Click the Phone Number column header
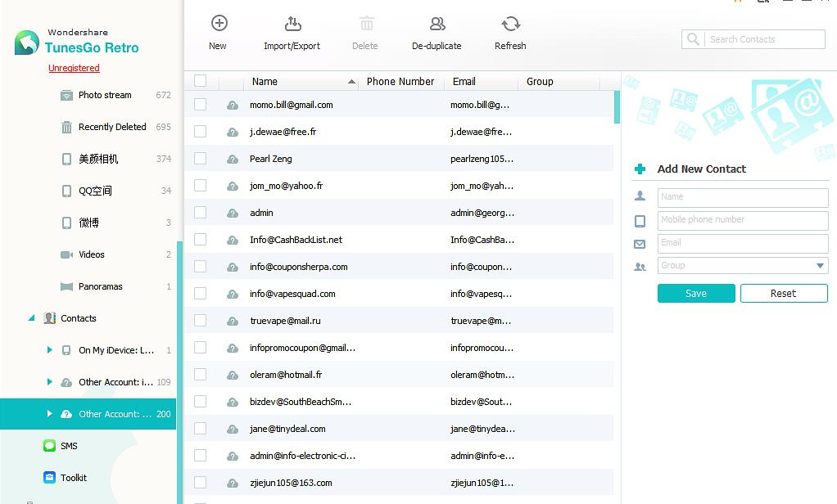 pyautogui.click(x=400, y=82)
